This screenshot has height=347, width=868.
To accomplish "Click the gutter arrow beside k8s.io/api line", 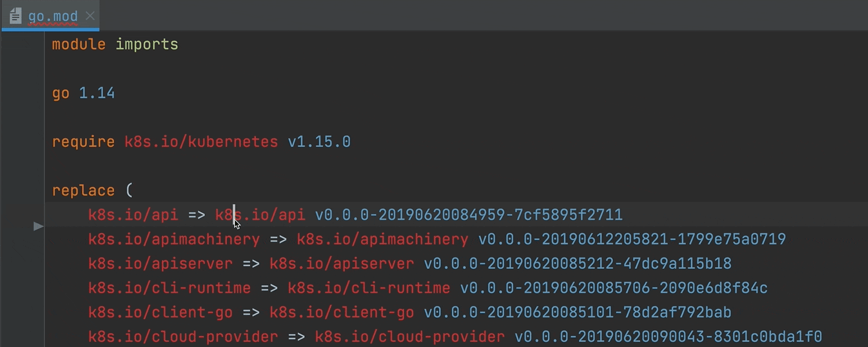I will point(38,226).
